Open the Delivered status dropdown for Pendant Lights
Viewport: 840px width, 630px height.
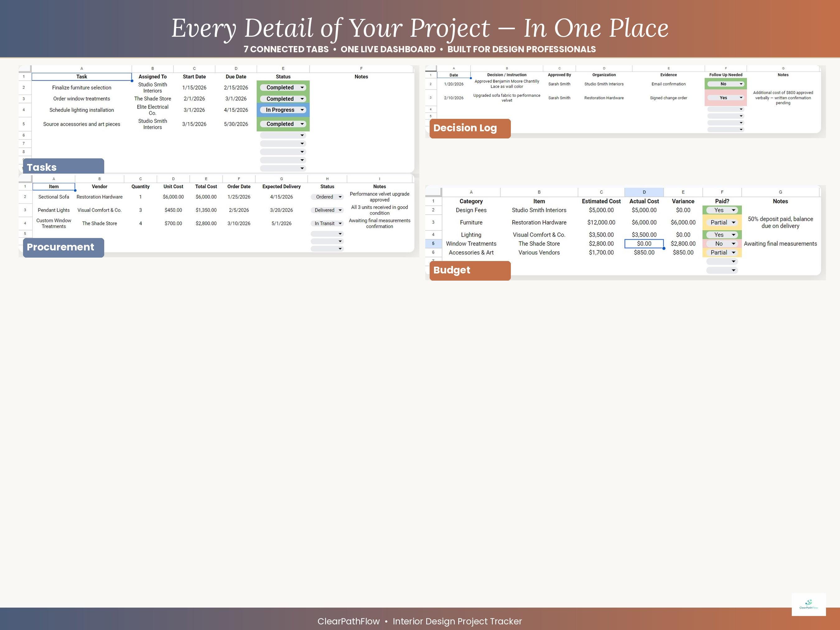coord(327,210)
